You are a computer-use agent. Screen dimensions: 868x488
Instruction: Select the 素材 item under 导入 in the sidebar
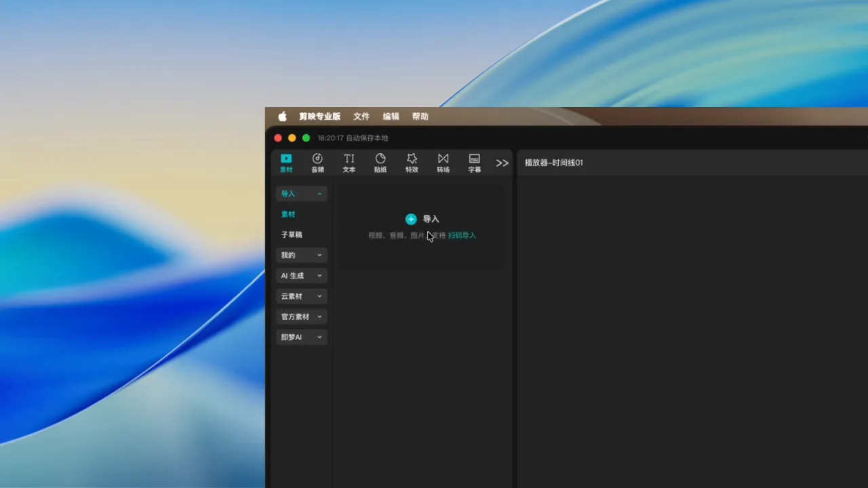point(288,214)
